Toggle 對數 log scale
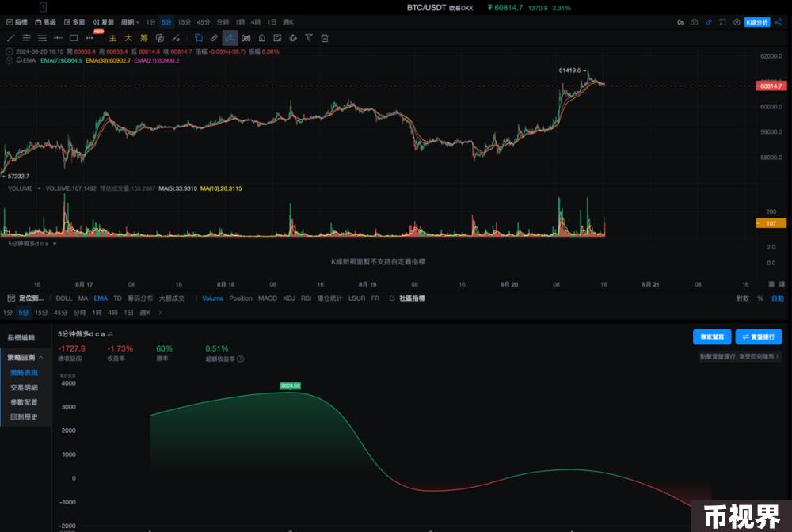This screenshot has width=792, height=532. click(743, 298)
